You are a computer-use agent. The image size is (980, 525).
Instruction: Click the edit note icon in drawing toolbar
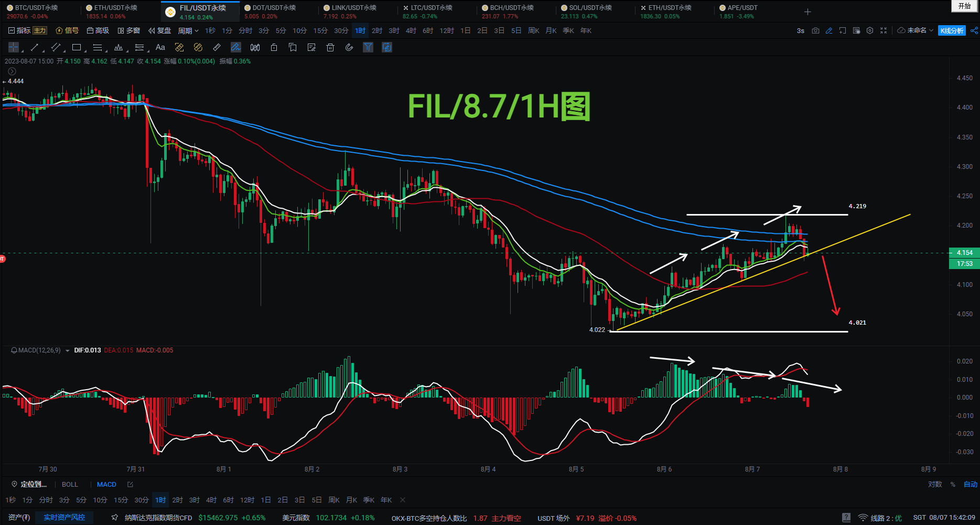[x=311, y=47]
